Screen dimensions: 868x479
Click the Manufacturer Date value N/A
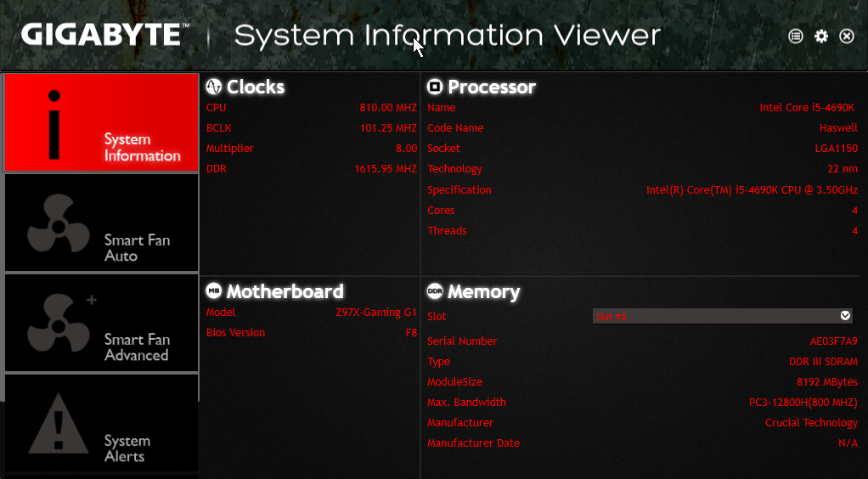(848, 443)
